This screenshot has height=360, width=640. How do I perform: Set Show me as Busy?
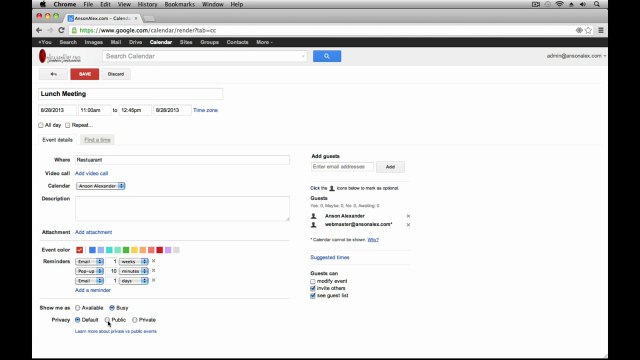click(112, 308)
